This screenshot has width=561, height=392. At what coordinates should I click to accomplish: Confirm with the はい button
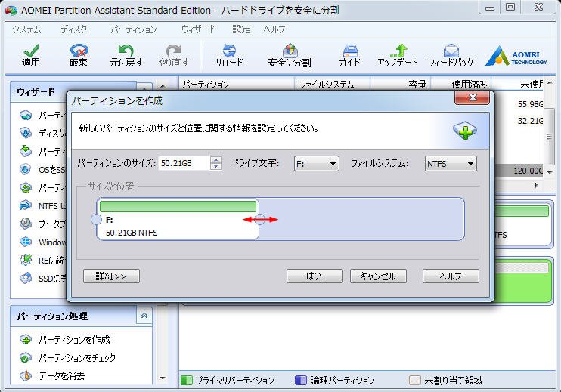(315, 276)
